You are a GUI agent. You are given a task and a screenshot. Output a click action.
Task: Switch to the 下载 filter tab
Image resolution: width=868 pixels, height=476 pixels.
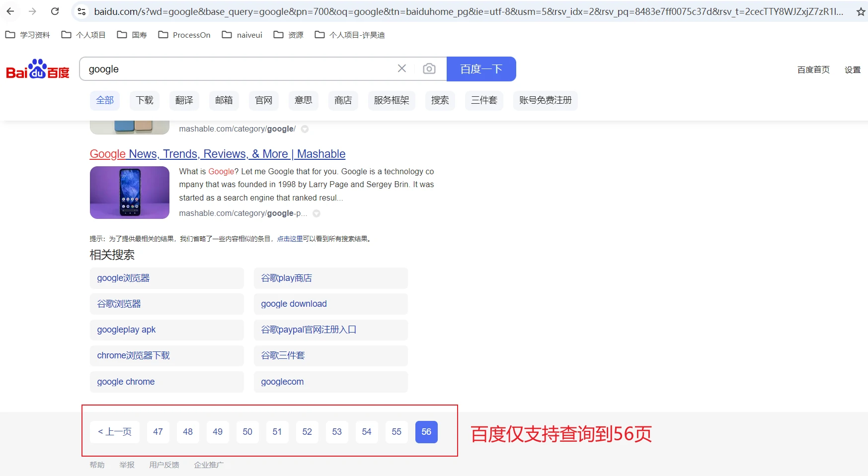tap(145, 100)
